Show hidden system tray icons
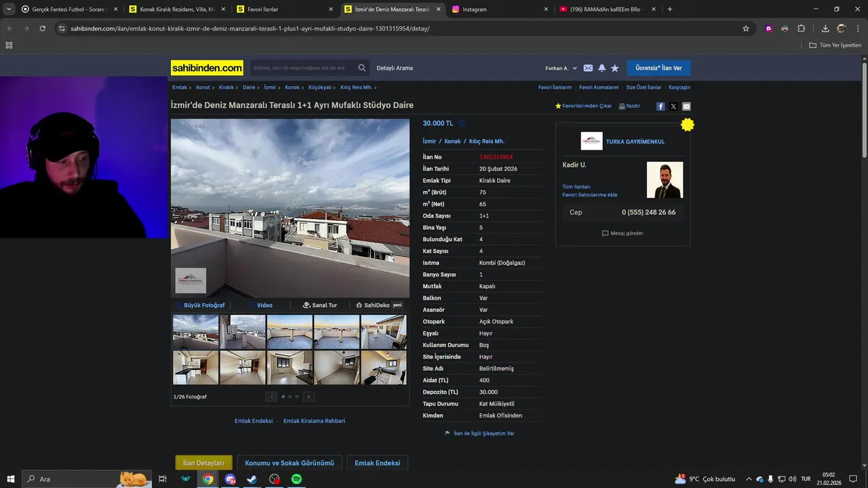The height and width of the screenshot is (488, 868). pos(749,479)
